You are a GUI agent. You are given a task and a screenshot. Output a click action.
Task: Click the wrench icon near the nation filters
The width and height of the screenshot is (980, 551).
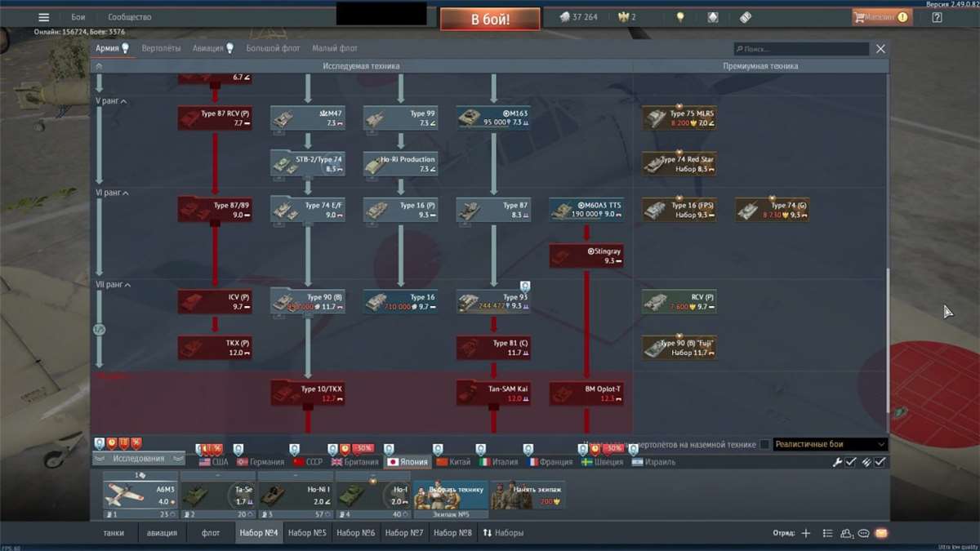click(838, 461)
